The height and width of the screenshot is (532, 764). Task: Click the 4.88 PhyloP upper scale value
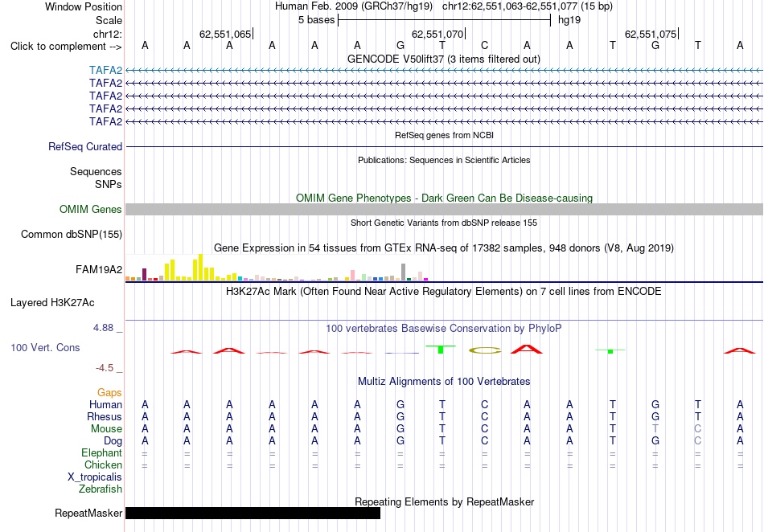[103, 328]
